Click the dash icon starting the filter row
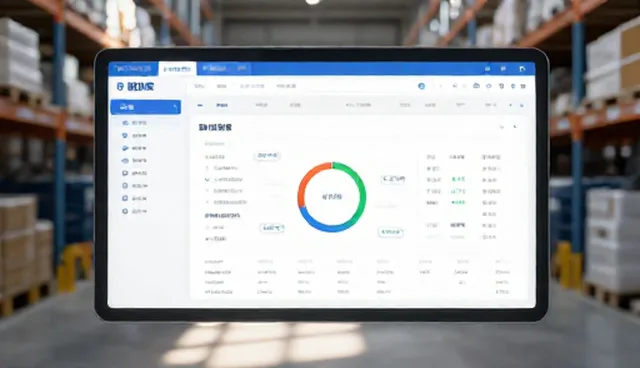Viewport: 640px width, 368px height. [200, 105]
